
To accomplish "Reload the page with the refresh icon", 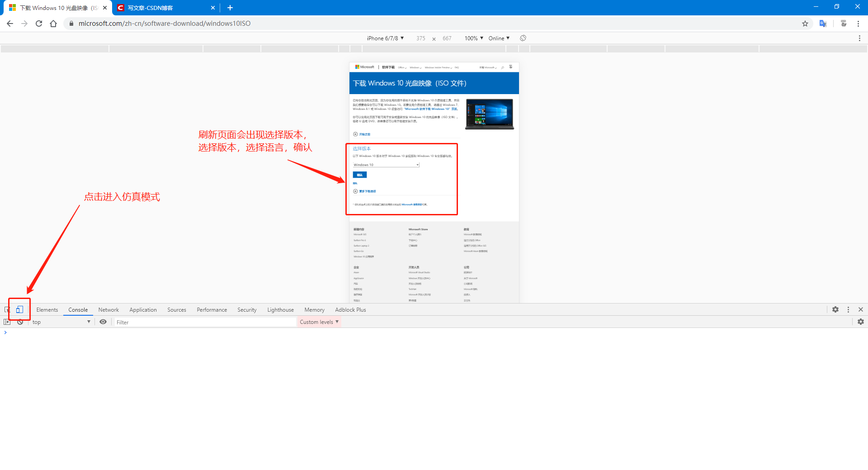I will (x=39, y=24).
